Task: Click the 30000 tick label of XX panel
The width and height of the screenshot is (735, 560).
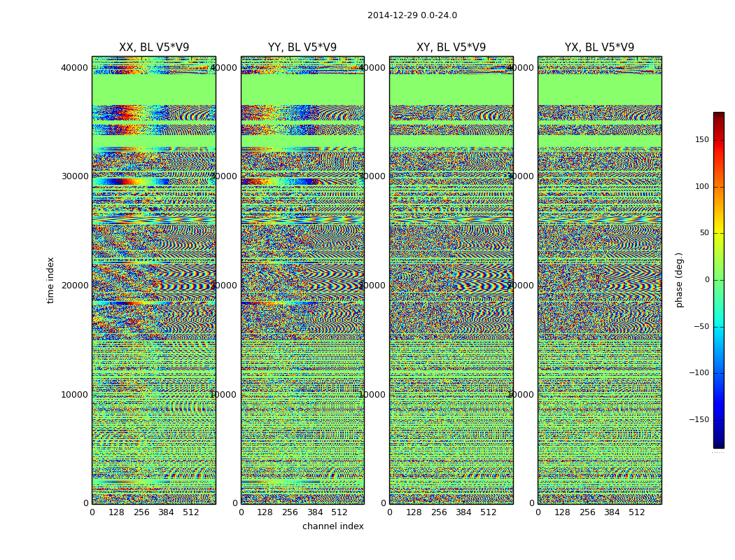Action: (75, 176)
